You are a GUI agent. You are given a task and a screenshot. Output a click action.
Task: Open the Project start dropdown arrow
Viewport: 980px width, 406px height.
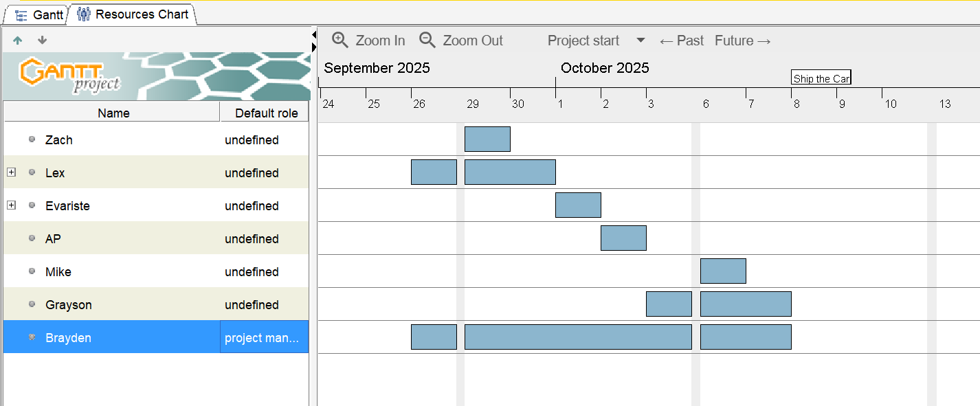(641, 41)
